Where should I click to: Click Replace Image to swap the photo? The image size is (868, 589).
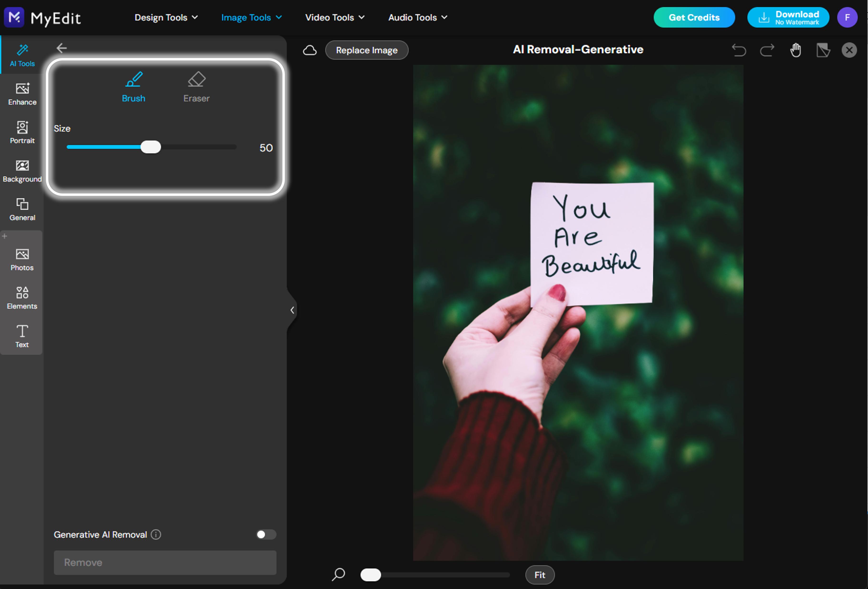point(366,50)
